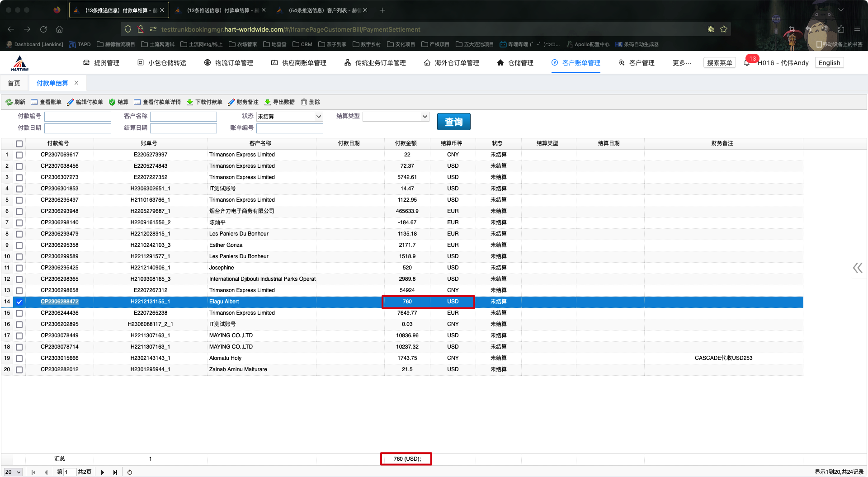Click the pagination next page arrow
The image size is (868, 477).
click(103, 472)
